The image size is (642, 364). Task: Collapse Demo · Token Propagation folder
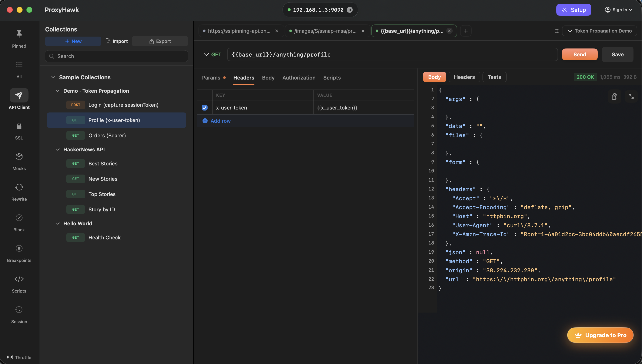coord(57,91)
